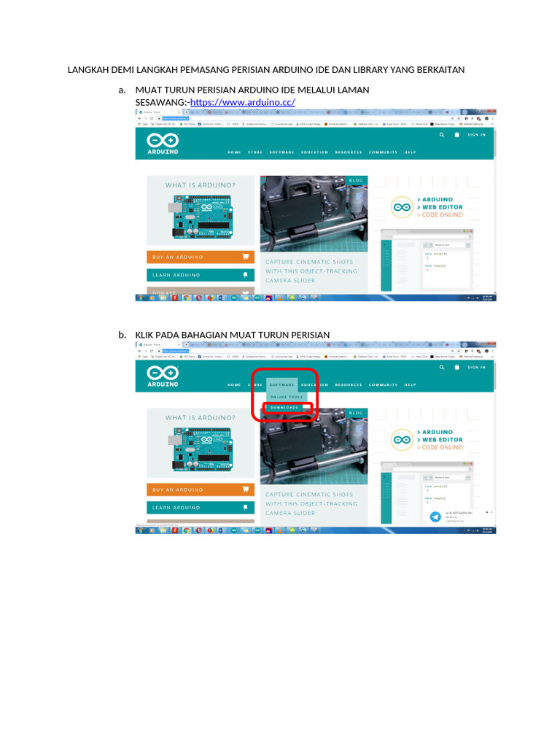The image size is (560, 747).
Task: Choose ONLINE TOOLS in the Software dropdown
Action: tap(287, 397)
